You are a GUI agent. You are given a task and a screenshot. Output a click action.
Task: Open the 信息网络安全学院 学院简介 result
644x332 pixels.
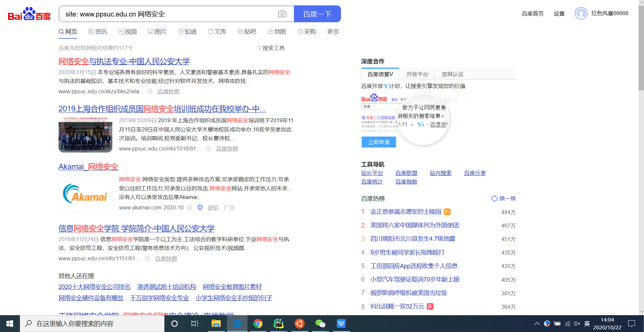pyautogui.click(x=137, y=229)
